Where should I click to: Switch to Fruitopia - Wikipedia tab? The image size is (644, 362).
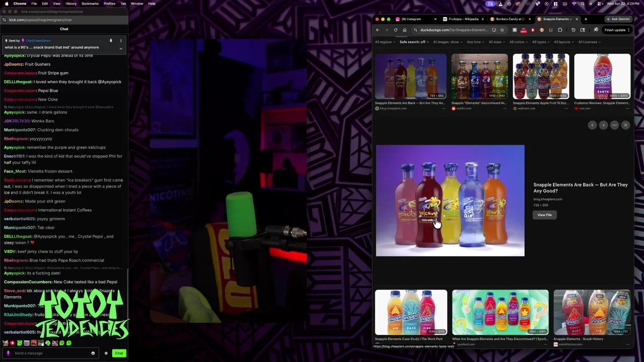[x=463, y=19]
